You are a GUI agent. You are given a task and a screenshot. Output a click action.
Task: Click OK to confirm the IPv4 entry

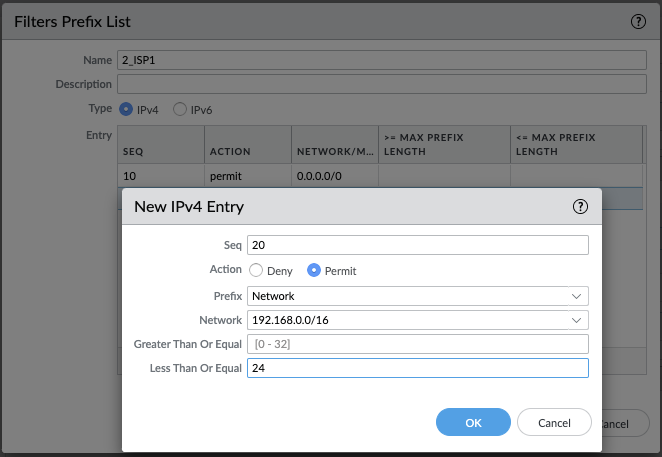click(473, 422)
